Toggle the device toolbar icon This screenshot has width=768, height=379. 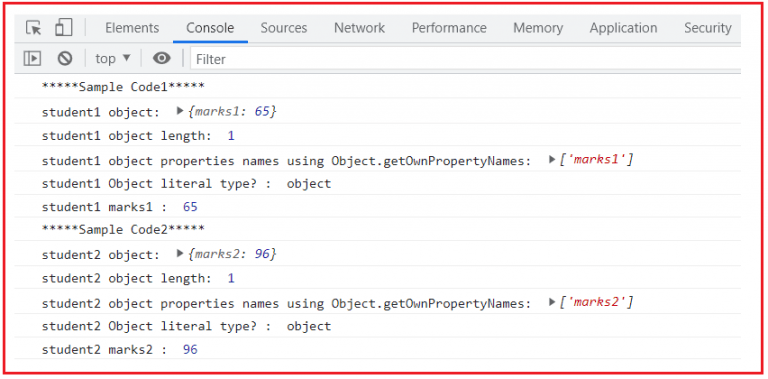(64, 27)
